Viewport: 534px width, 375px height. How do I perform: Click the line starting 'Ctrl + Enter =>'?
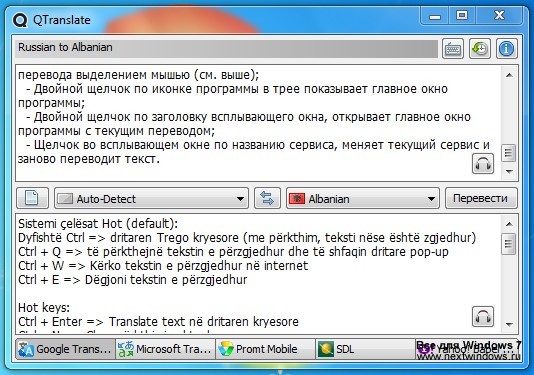click(158, 322)
